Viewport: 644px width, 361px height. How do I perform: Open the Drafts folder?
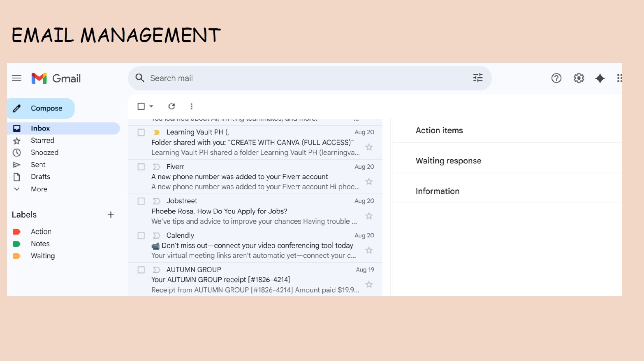(41, 177)
